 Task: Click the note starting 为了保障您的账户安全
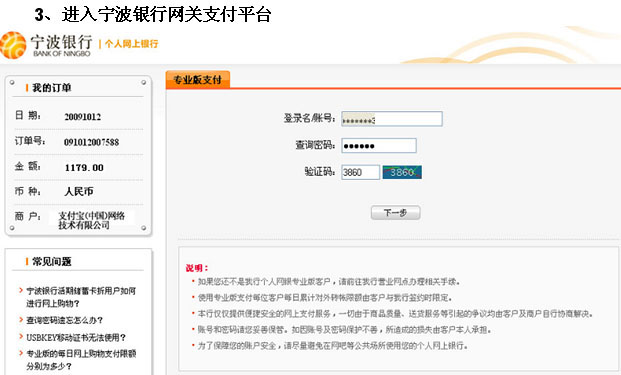[333, 346]
